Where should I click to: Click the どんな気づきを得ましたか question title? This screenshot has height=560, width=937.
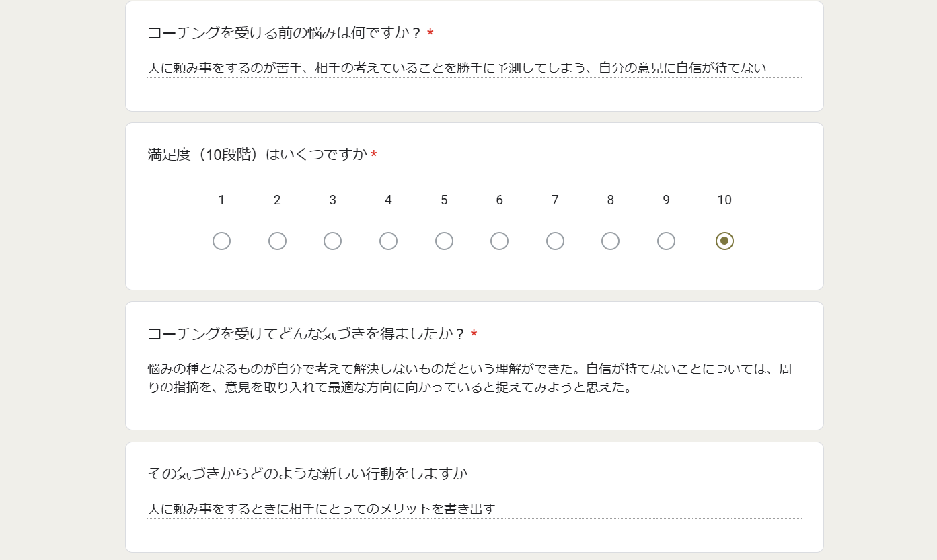point(306,334)
